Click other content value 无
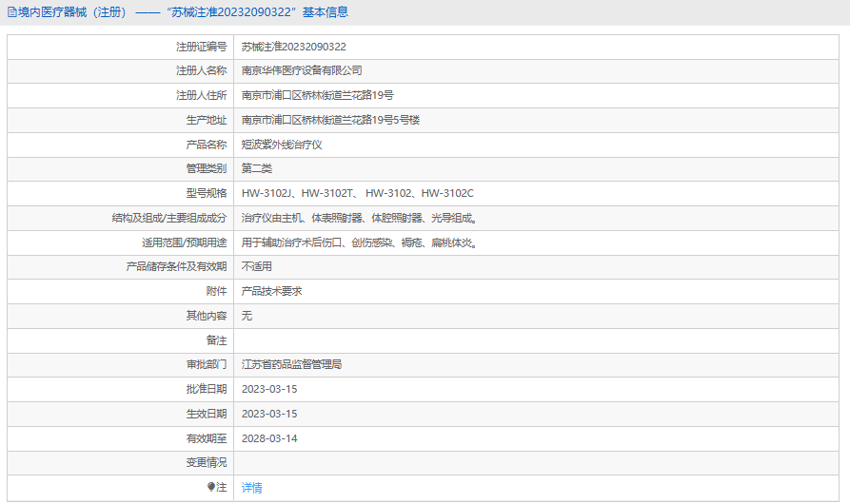This screenshot has height=504, width=850. (x=247, y=316)
